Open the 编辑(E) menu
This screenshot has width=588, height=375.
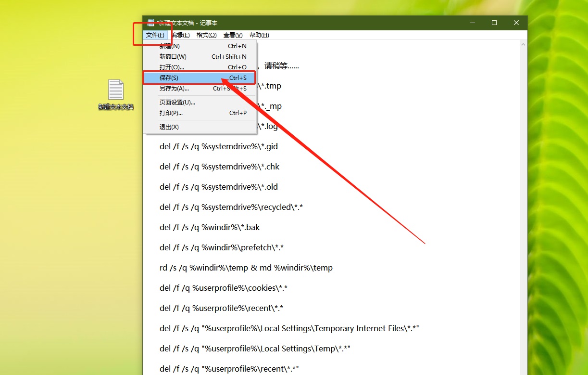click(181, 35)
